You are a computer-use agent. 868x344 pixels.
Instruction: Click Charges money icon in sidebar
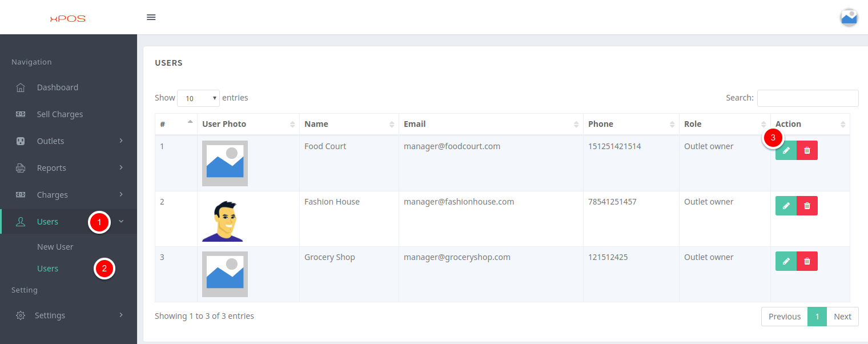[21, 195]
